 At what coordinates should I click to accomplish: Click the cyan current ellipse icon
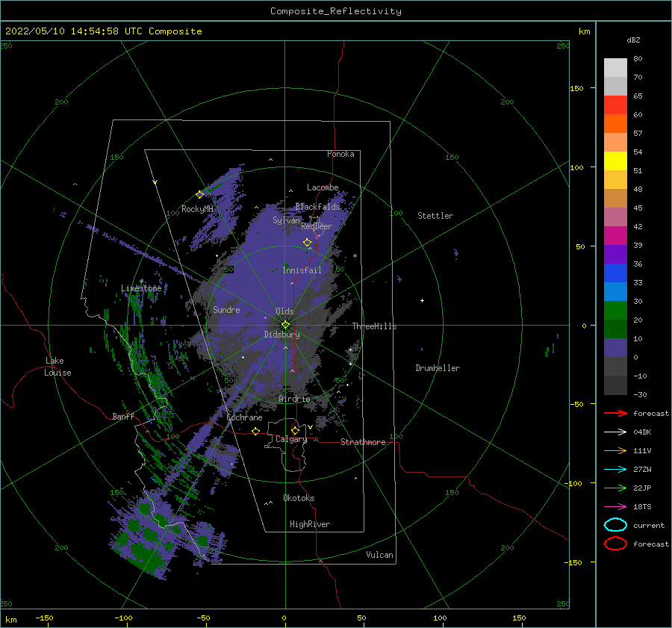(x=615, y=525)
